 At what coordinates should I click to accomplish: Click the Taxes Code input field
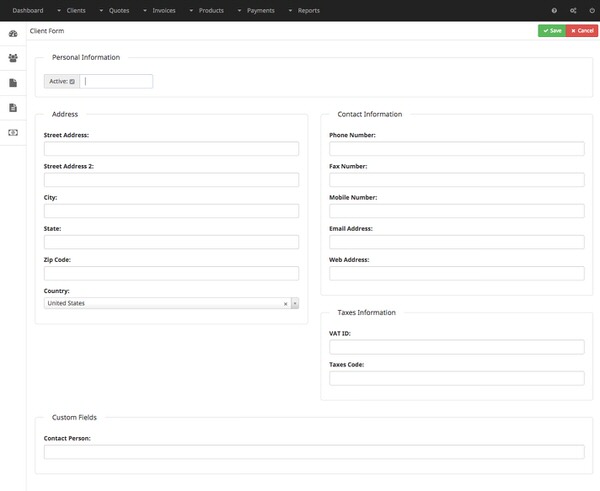pyautogui.click(x=457, y=378)
